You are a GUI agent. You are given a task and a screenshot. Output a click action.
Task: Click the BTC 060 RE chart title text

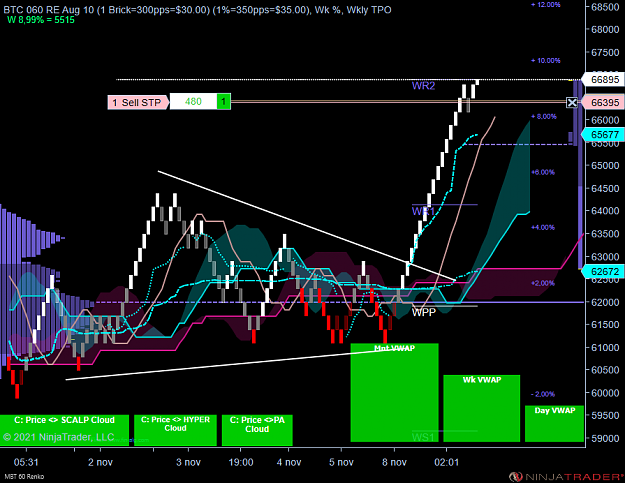click(x=197, y=10)
